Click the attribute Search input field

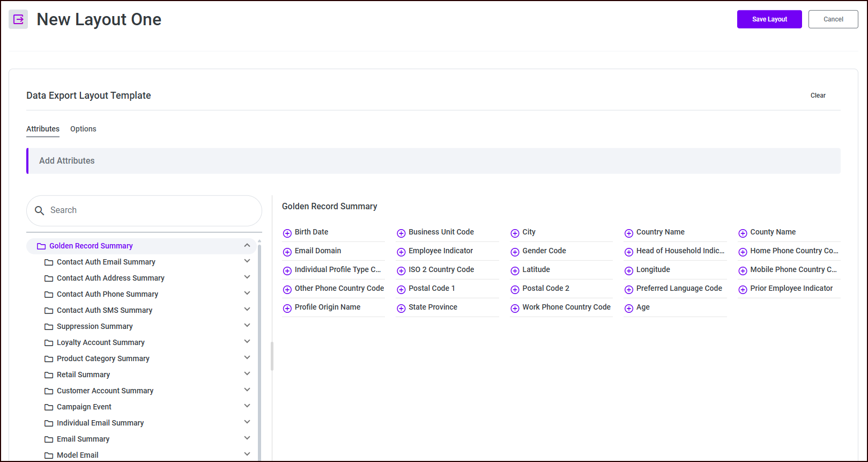pos(150,210)
